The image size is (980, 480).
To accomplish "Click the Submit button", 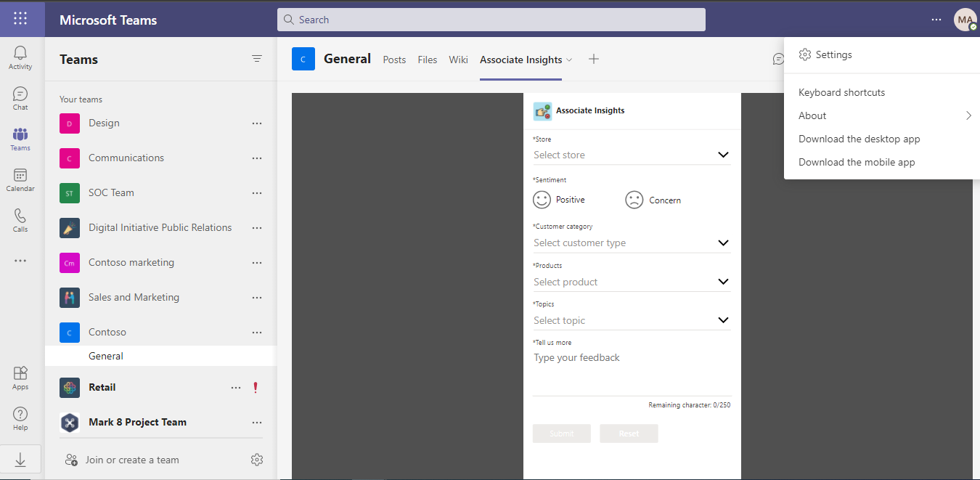I will (x=562, y=434).
